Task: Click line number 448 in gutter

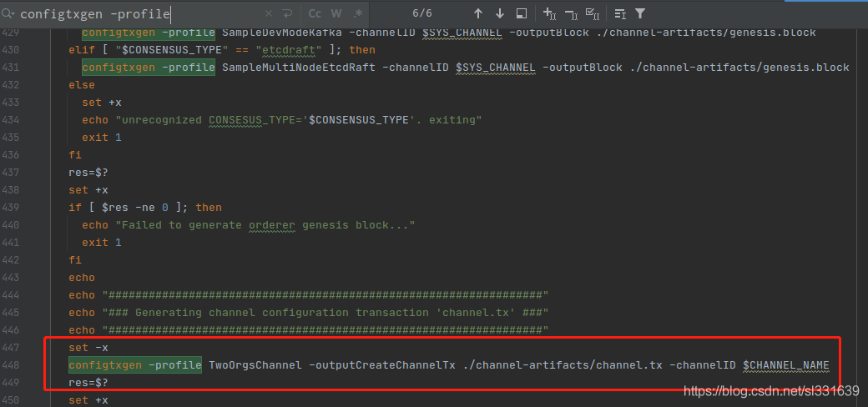Action: pyautogui.click(x=11, y=365)
